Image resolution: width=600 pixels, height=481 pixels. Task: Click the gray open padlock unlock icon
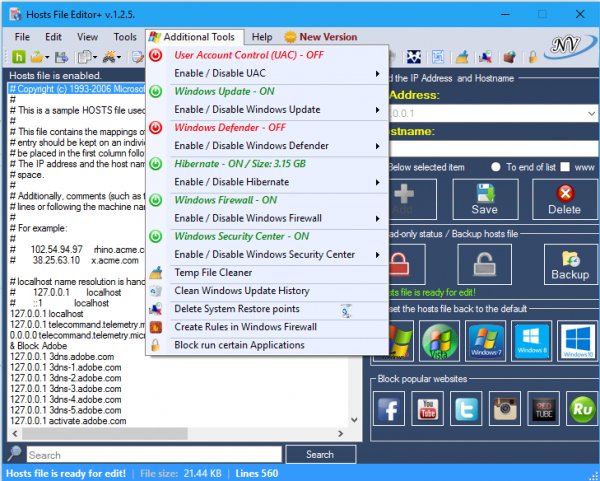pyautogui.click(x=484, y=264)
